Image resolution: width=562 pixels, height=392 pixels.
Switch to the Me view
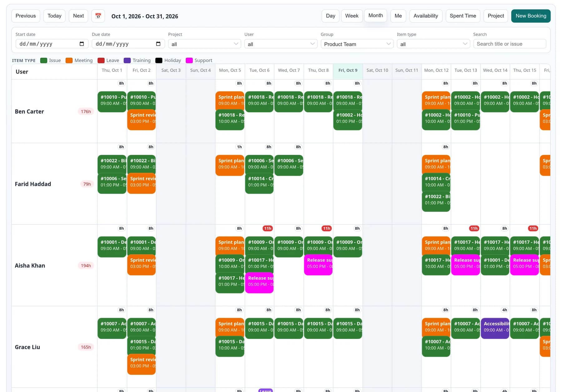pyautogui.click(x=398, y=16)
